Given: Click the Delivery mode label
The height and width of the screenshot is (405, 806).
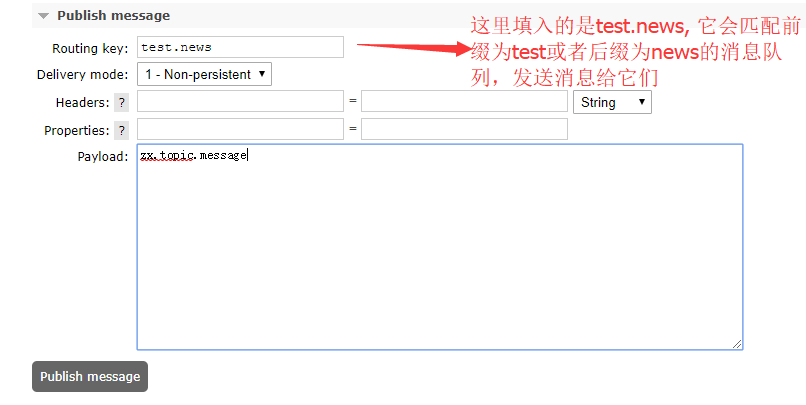Looking at the screenshot, I should click(82, 75).
